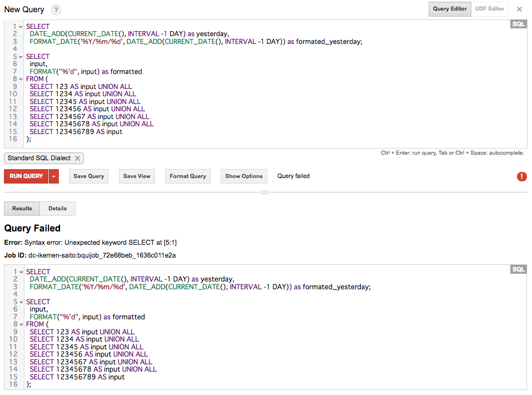The width and height of the screenshot is (532, 395).
Task: Click the horizontal pane splitter handle
Action: [265, 192]
